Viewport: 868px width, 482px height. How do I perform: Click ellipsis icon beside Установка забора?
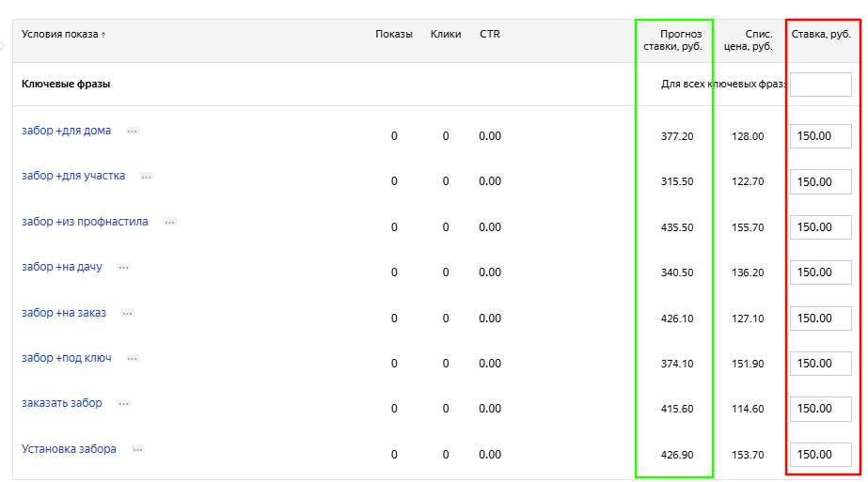(137, 450)
